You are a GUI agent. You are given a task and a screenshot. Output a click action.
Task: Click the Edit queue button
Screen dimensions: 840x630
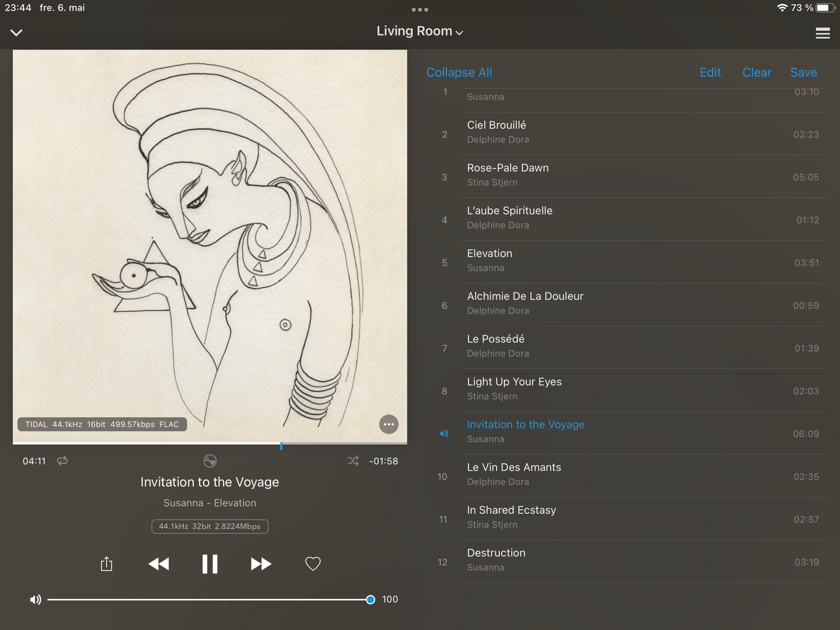click(710, 72)
